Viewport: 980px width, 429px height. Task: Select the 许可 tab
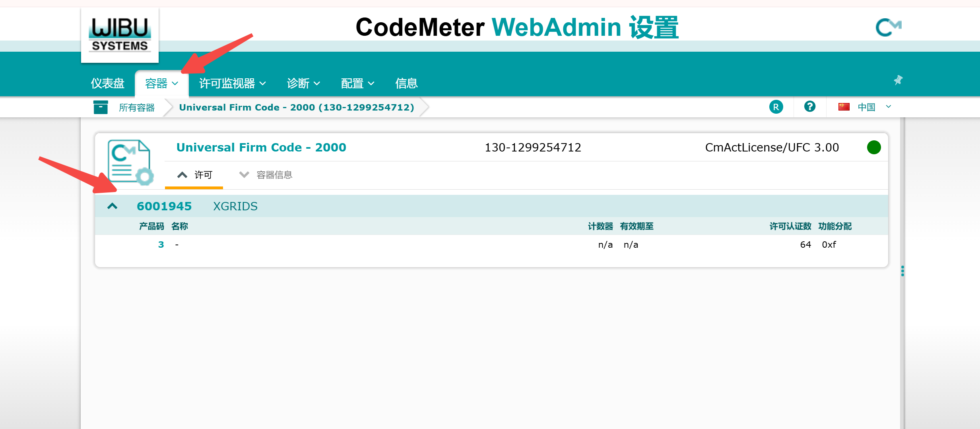click(194, 175)
